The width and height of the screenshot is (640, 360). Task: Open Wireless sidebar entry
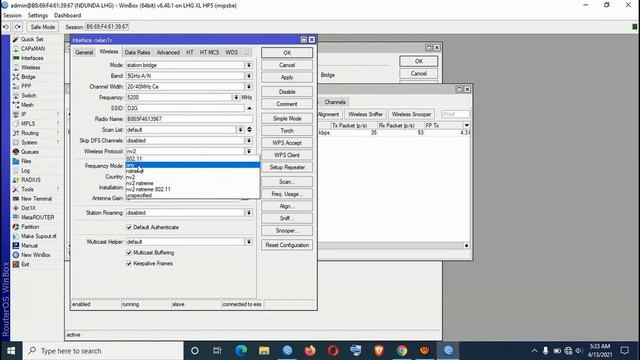point(31,67)
